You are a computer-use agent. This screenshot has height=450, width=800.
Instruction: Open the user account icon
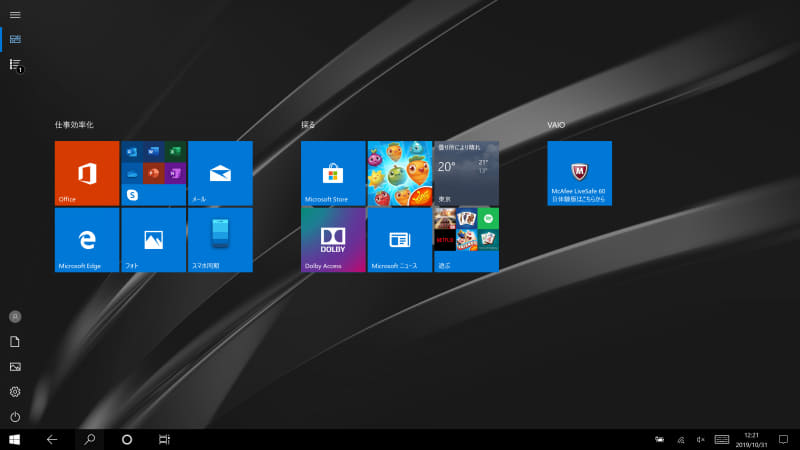point(15,317)
